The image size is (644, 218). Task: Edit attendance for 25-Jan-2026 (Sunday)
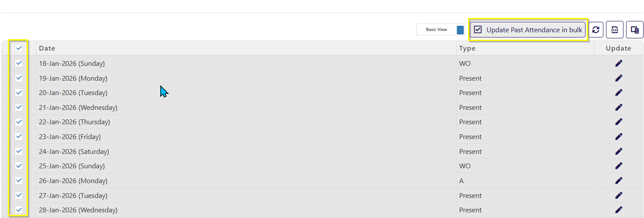(619, 166)
